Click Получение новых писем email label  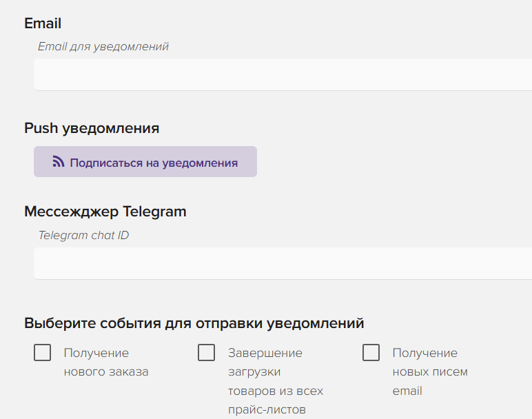[x=430, y=372]
